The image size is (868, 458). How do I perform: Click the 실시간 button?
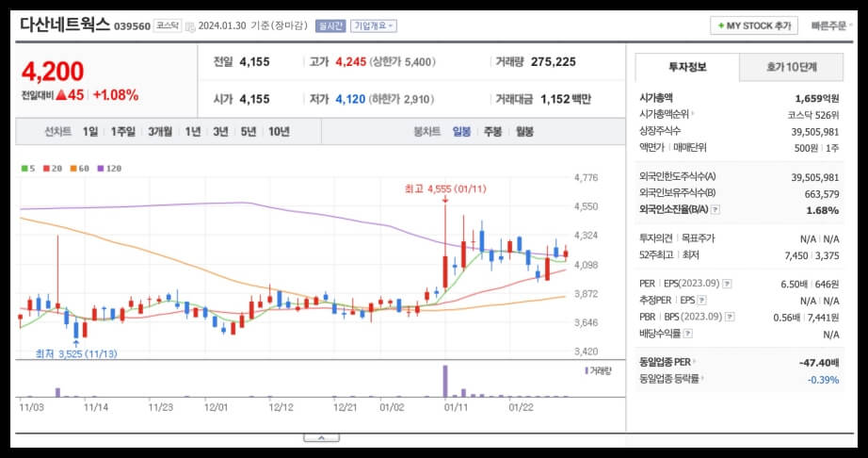pos(330,25)
